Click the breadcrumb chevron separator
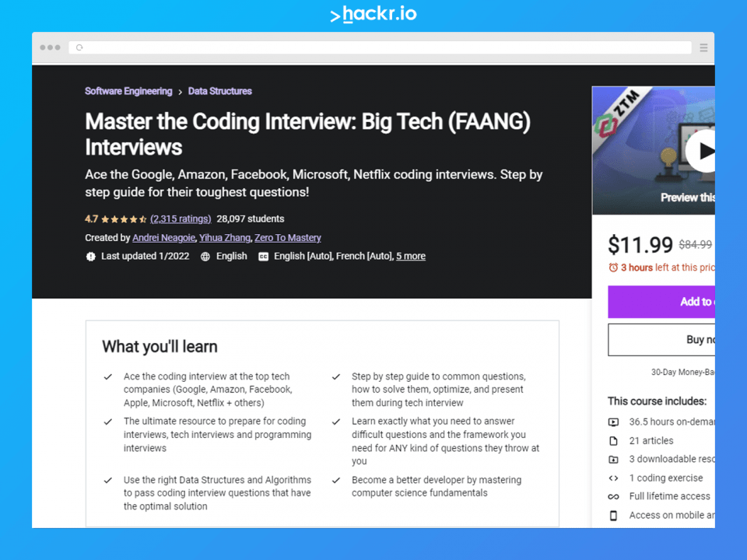This screenshot has height=560, width=747. tap(180, 92)
